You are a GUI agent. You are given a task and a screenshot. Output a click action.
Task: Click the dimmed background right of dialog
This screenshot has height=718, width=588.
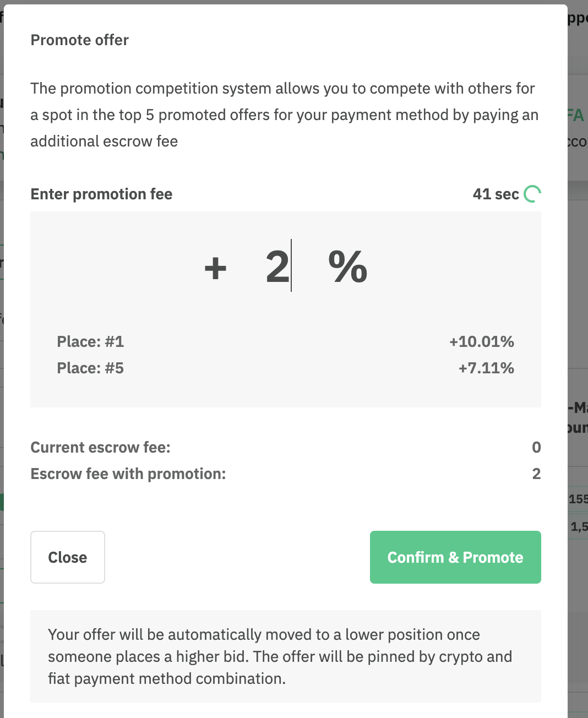pyautogui.click(x=578, y=330)
